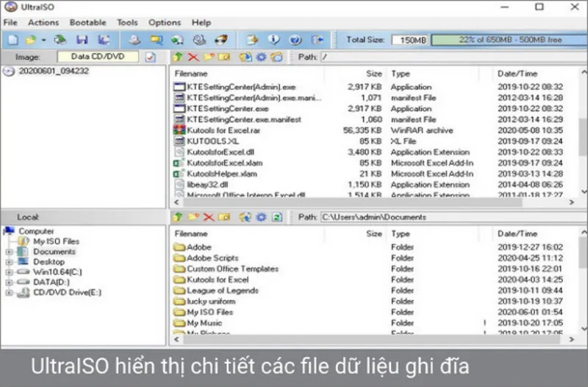
Task: Click the icon after gear in Image toolbar
Action: [277, 57]
